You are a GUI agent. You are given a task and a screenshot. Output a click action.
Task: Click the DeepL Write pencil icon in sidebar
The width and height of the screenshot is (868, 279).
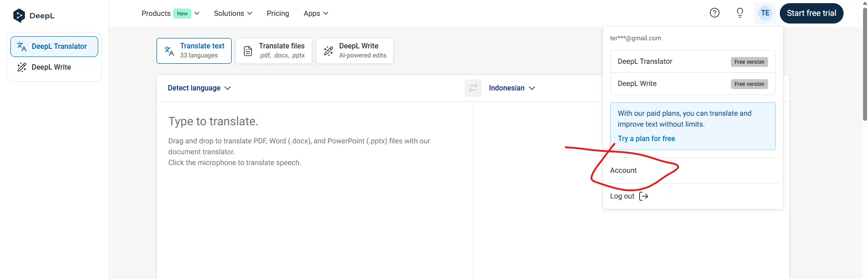(x=22, y=67)
